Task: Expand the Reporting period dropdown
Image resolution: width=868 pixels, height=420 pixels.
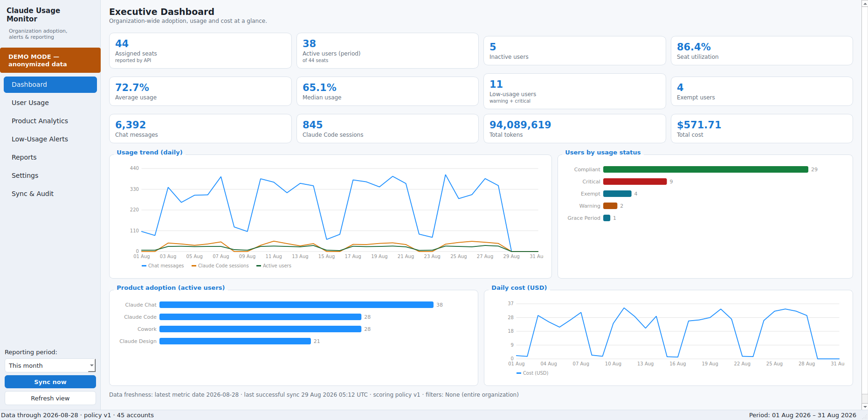Action: [50, 365]
